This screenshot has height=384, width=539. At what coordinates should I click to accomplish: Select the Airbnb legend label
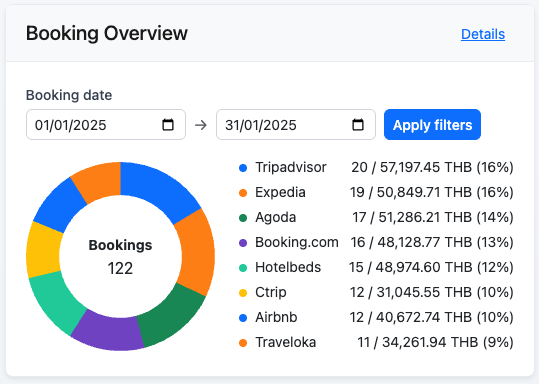click(x=276, y=317)
